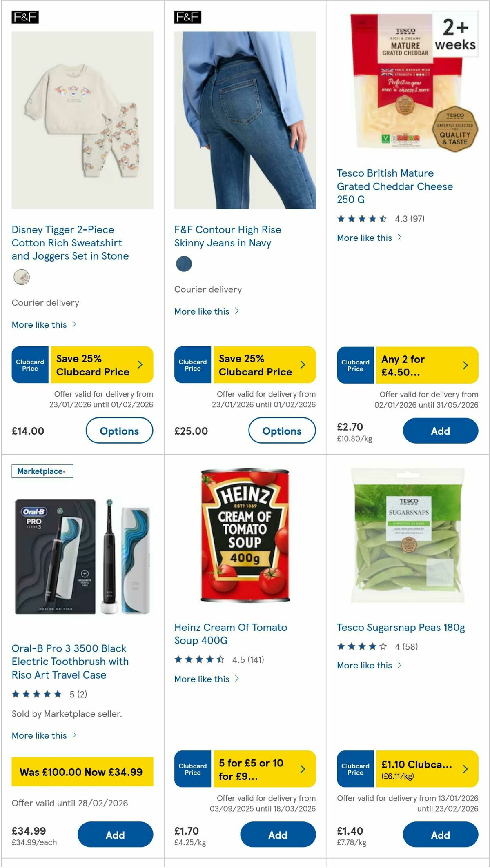The width and height of the screenshot is (490, 868).
Task: Select the navy colour swatch under the jeans title
Action: click(x=184, y=264)
